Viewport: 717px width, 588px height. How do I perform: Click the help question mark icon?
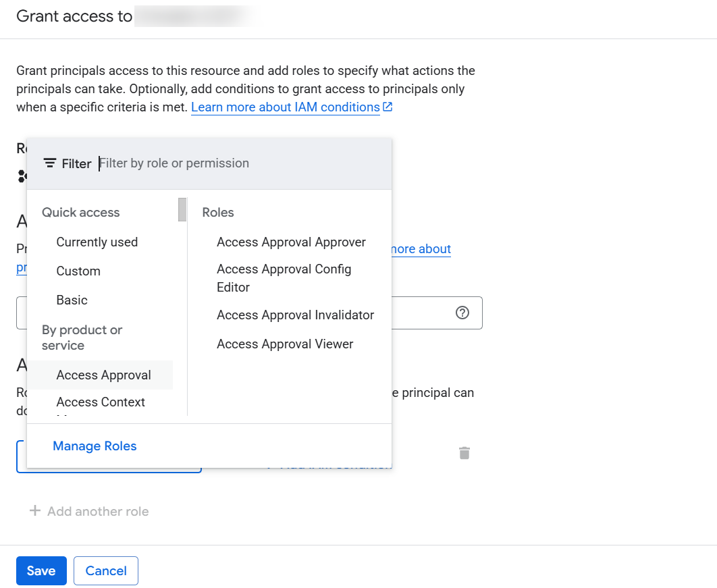[x=462, y=313]
